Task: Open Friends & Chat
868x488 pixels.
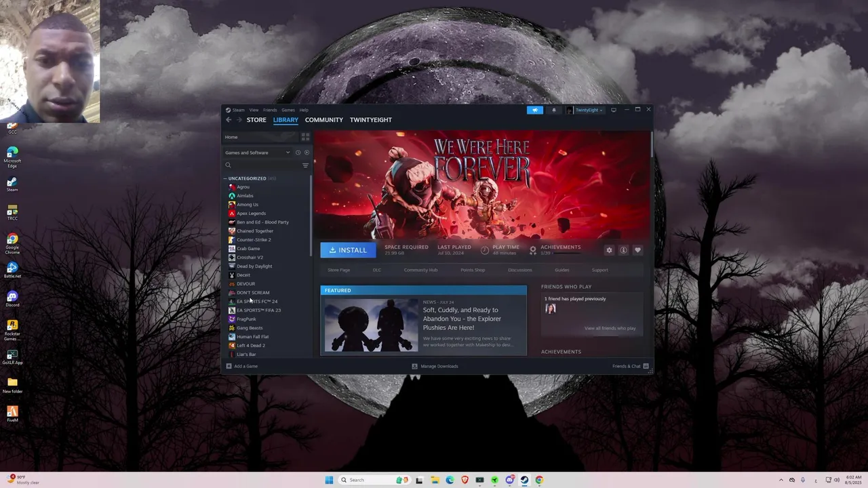Action: click(631, 366)
